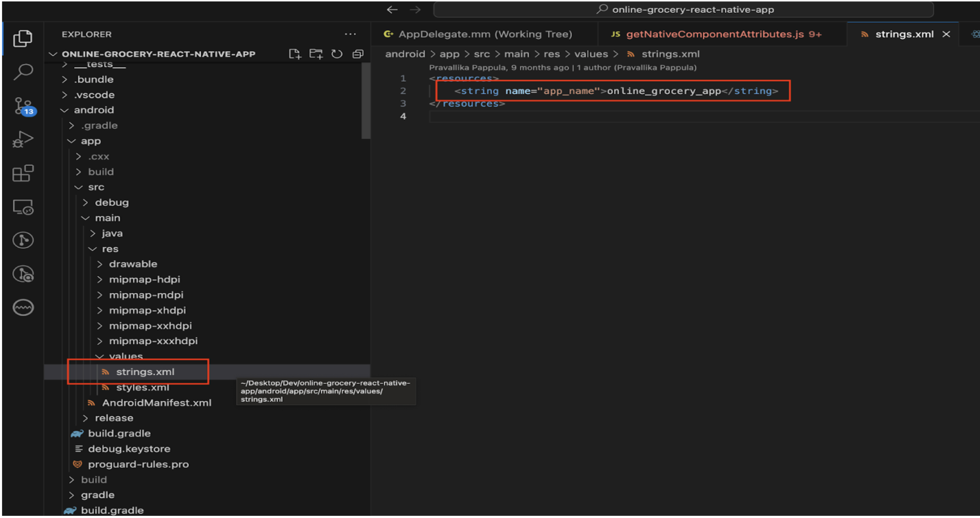Open the Remote Explorer view
Viewport: 980px width, 518px height.
point(22,207)
